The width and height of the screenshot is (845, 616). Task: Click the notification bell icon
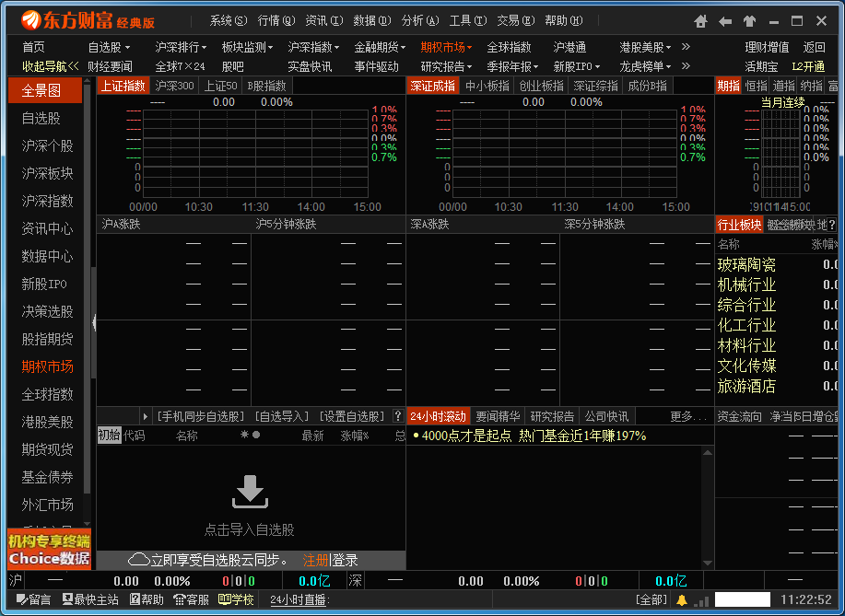(682, 599)
